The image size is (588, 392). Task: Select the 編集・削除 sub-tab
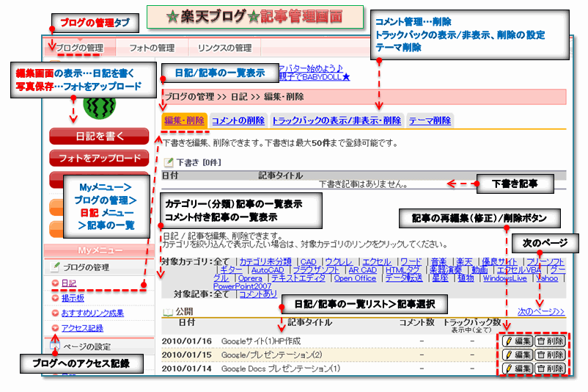[184, 120]
